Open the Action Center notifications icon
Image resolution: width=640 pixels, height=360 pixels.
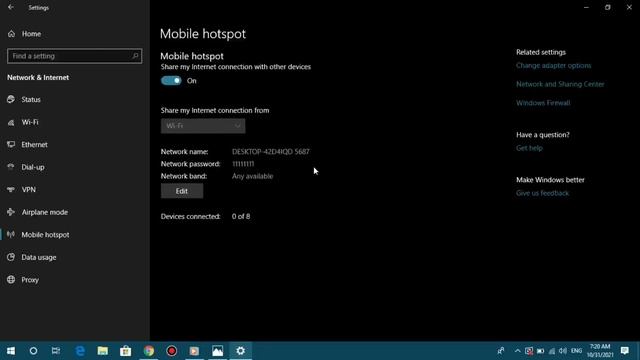coord(624,351)
